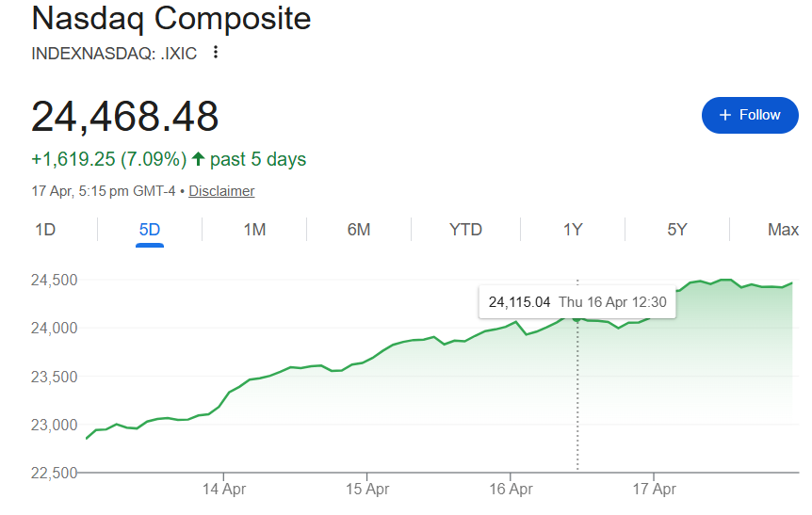
Task: Switch the chart to 6M range
Action: click(359, 230)
